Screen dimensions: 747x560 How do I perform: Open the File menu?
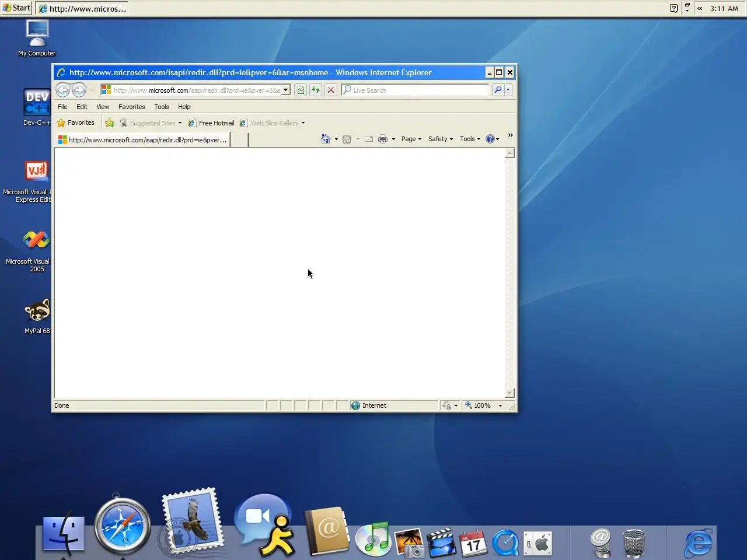(62, 107)
